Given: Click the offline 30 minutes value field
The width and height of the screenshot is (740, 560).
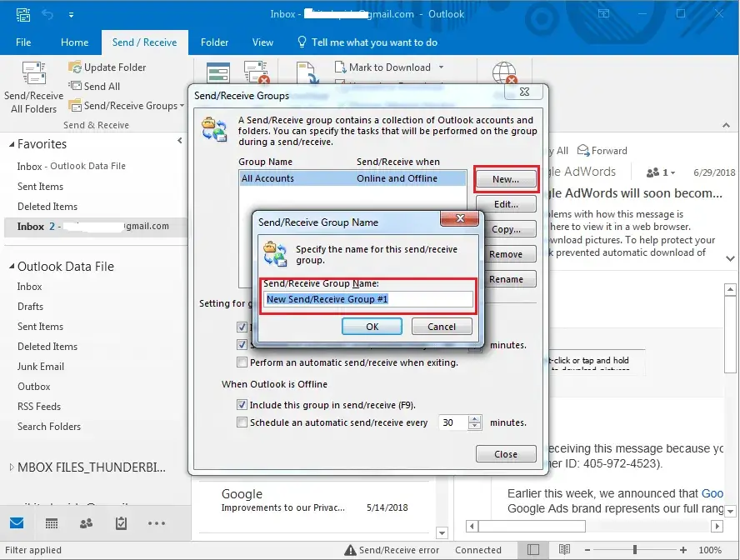Looking at the screenshot, I should (453, 422).
